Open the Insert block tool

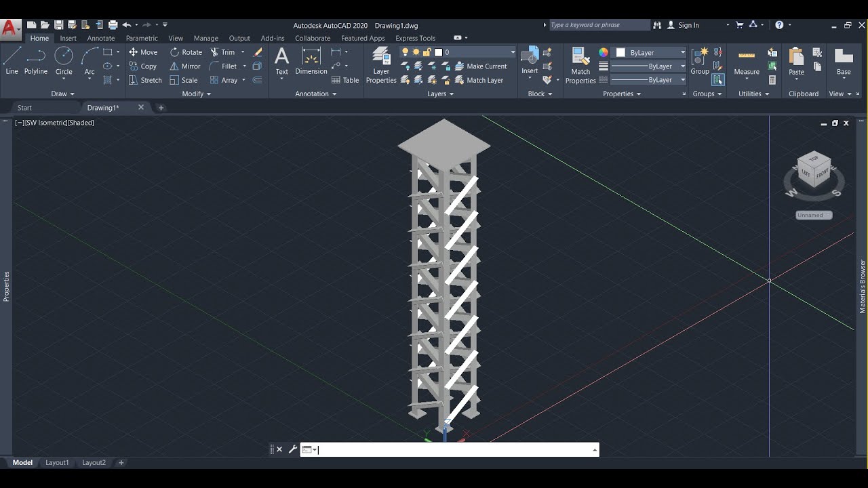tap(530, 61)
